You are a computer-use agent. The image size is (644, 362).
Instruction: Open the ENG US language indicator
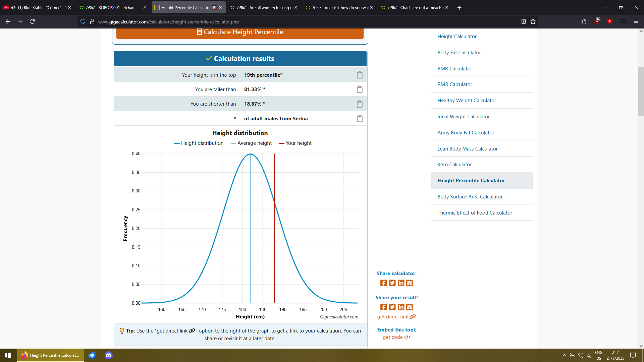[x=598, y=355]
